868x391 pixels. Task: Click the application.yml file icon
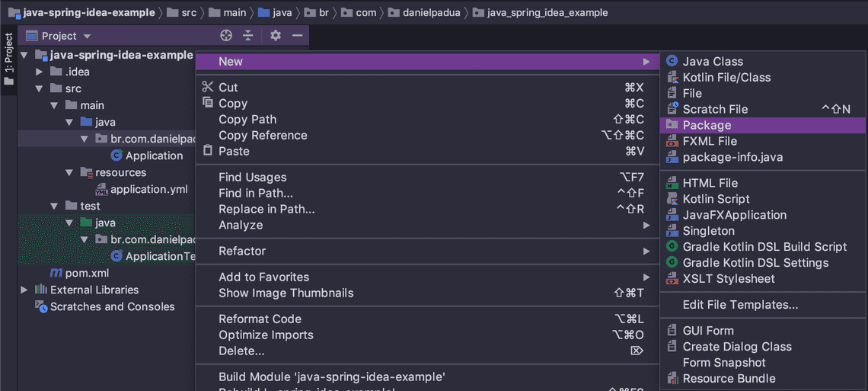pyautogui.click(x=102, y=190)
